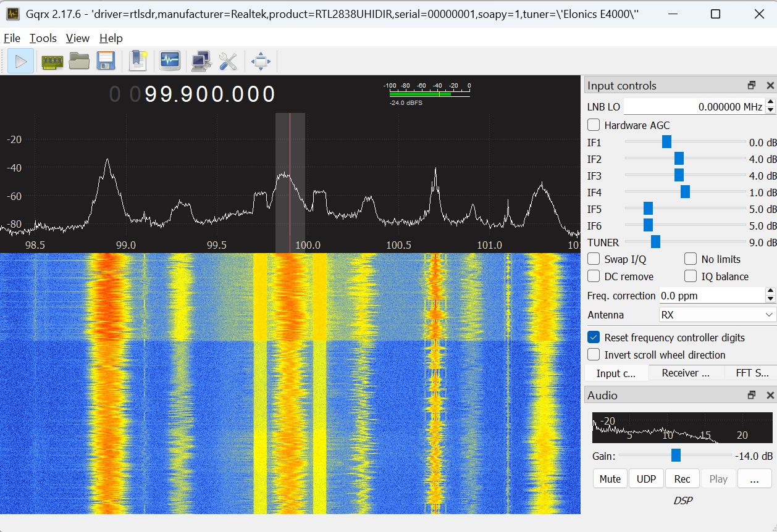Open the Antenna dropdown
This screenshot has width=777, height=532.
click(x=717, y=315)
